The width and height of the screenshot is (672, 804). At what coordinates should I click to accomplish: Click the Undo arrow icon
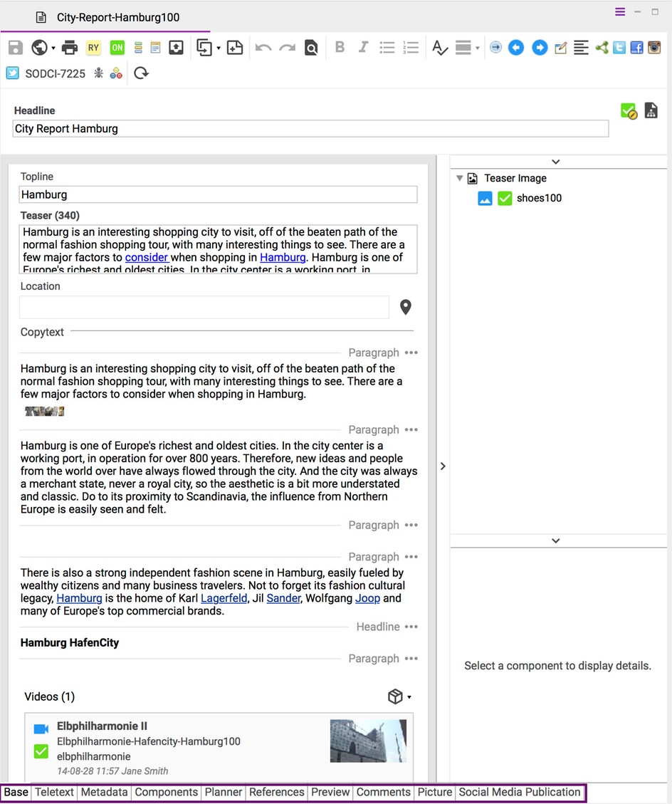pos(263,48)
